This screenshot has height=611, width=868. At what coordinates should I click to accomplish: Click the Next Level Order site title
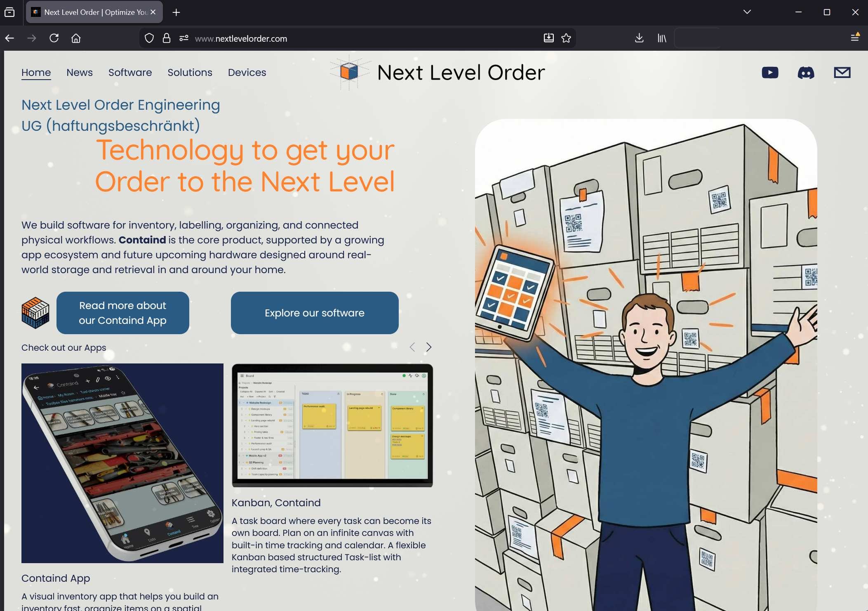[461, 73]
